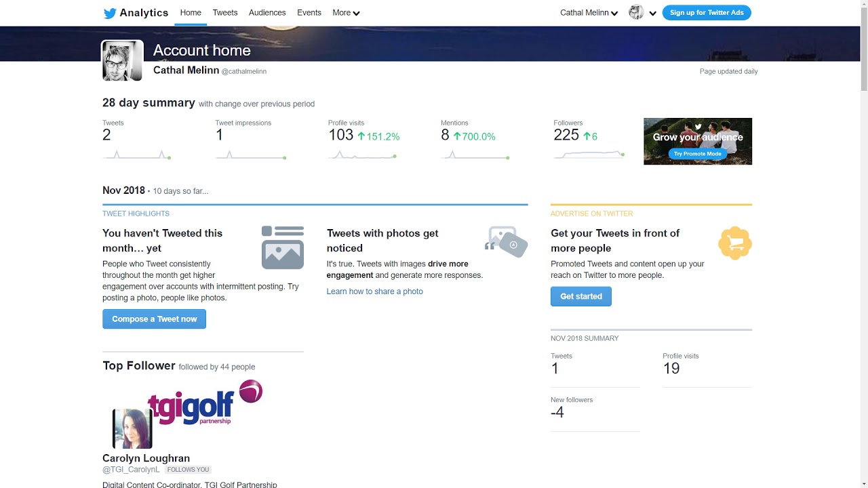Click the Mentions green up arrow
The height and width of the screenshot is (488, 868).
(457, 136)
